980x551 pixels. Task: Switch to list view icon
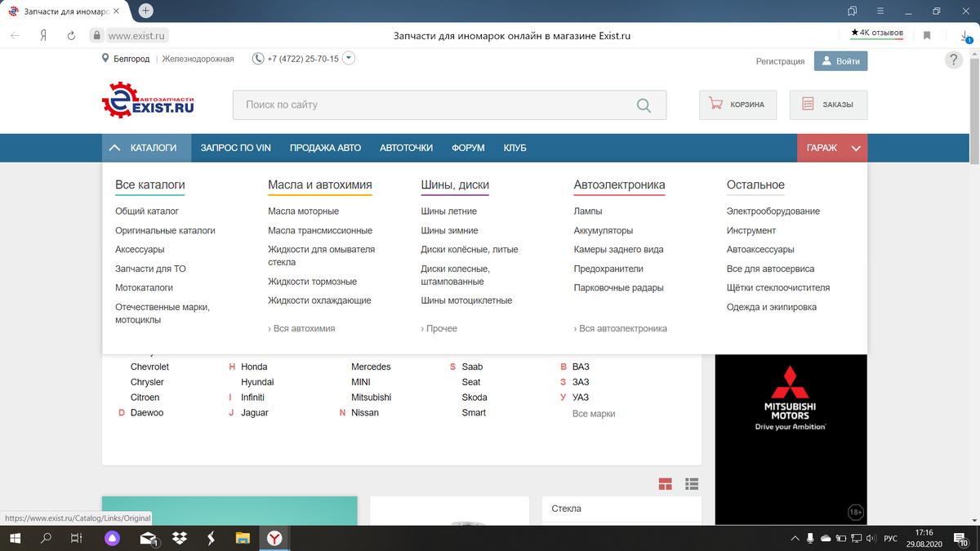coord(692,483)
